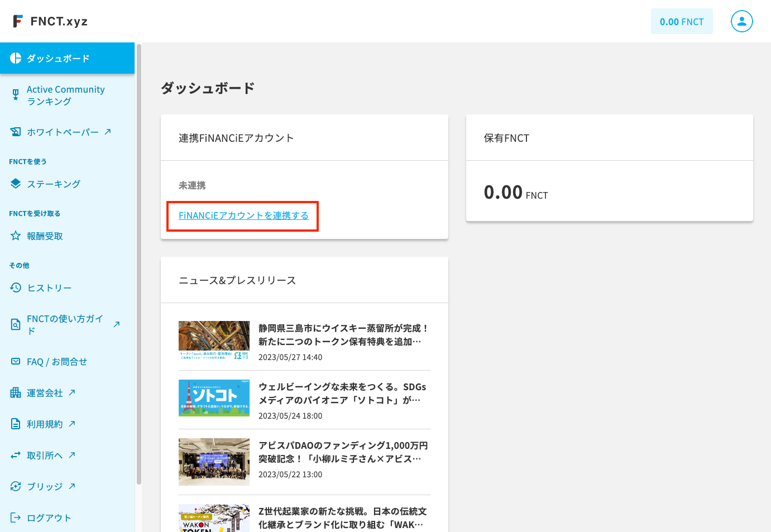Click external arrow next to ブリッジ
Image resolution: width=771 pixels, height=532 pixels.
72,486
